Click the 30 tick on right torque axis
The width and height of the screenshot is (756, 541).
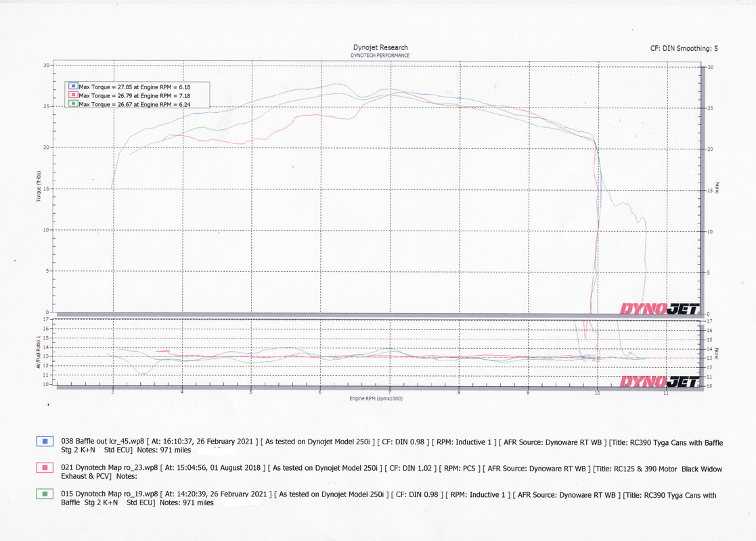(x=710, y=67)
